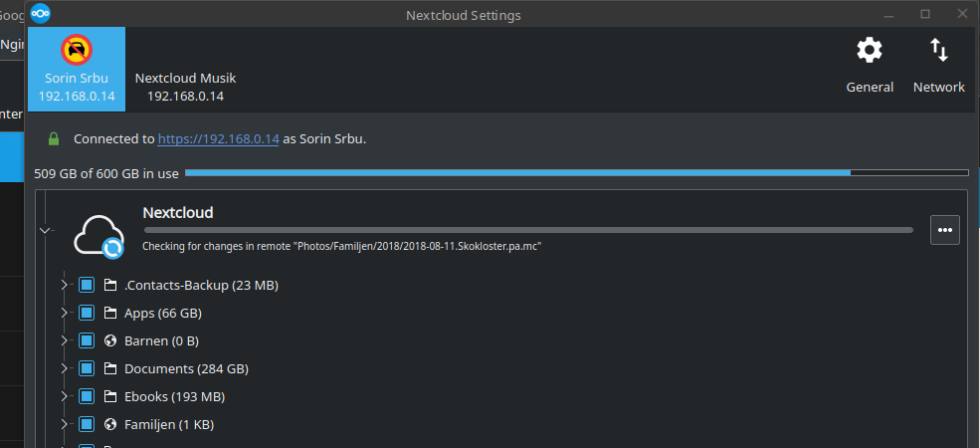This screenshot has height=448, width=980.
Task: Select the 'Barnen (0 B)' row
Action: 162,341
